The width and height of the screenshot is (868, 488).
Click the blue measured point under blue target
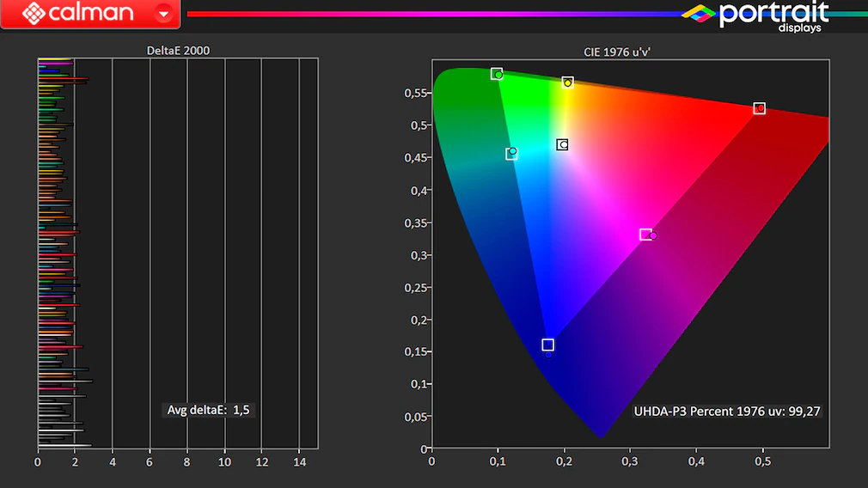(x=548, y=354)
